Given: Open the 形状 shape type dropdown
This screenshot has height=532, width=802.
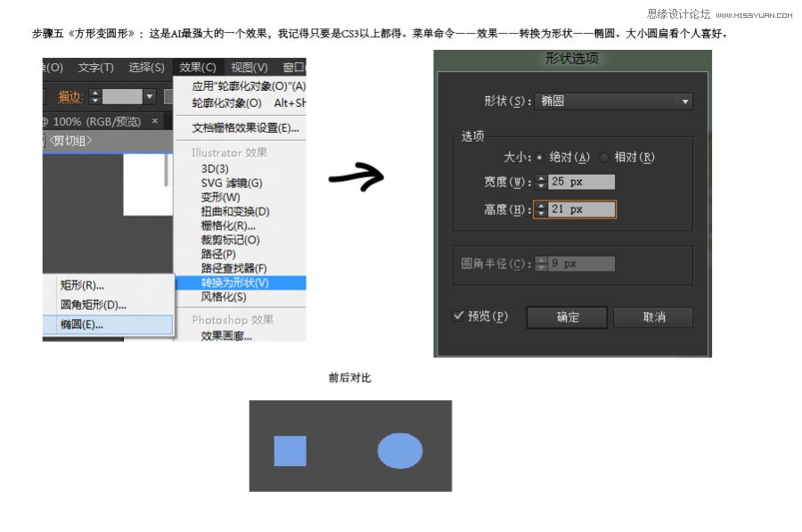Looking at the screenshot, I should [682, 101].
